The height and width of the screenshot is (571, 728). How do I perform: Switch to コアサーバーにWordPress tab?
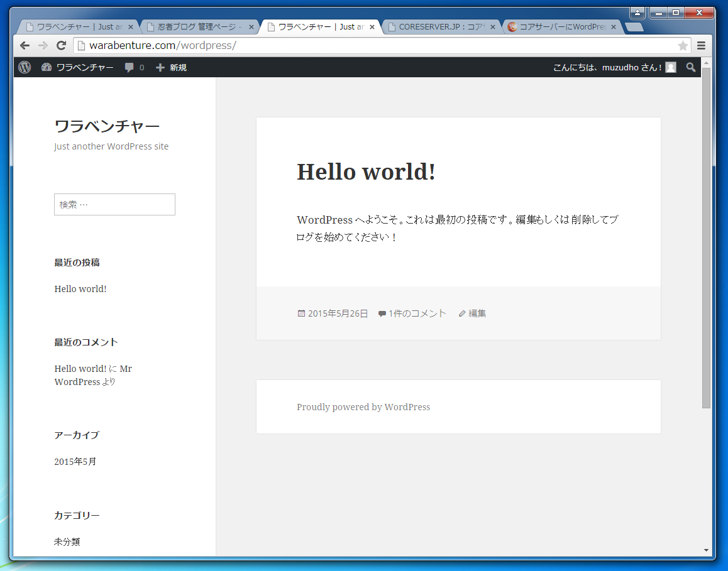click(x=561, y=27)
